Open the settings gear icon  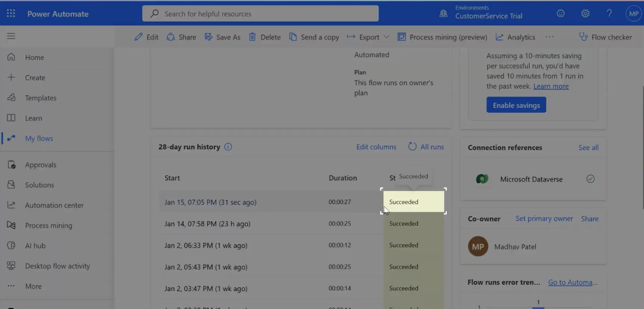coord(585,13)
